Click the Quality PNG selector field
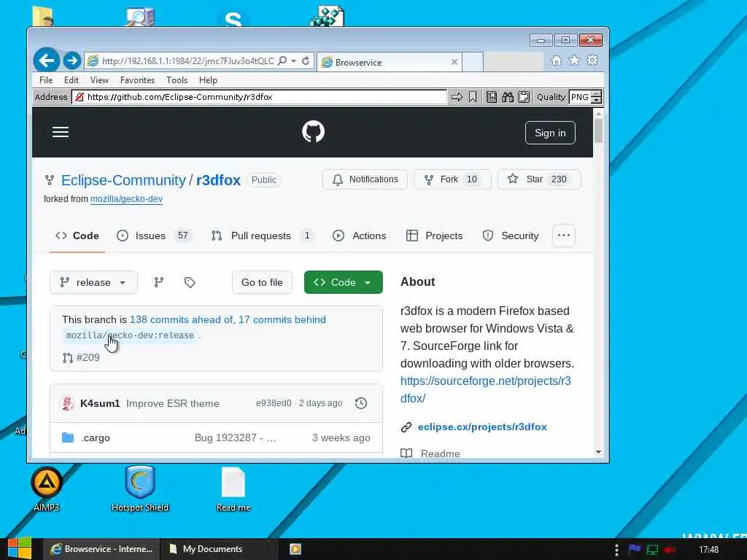 pyautogui.click(x=580, y=97)
